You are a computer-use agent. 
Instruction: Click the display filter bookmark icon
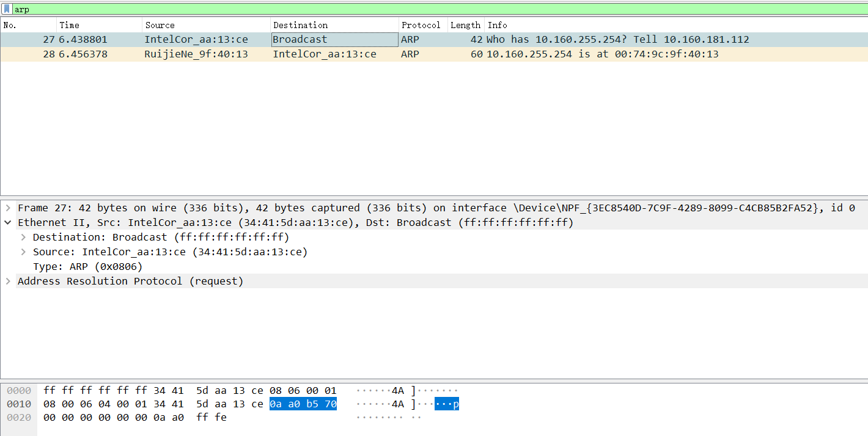coord(7,9)
